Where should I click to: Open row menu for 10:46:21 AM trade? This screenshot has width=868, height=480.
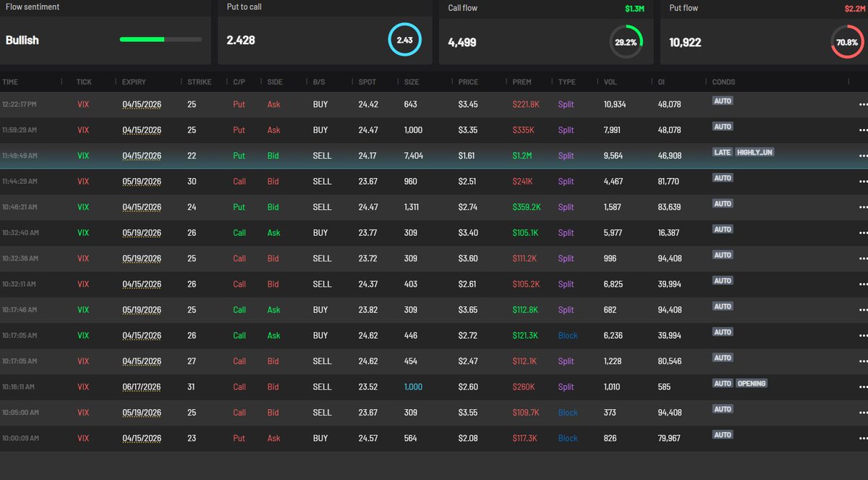coord(862,207)
